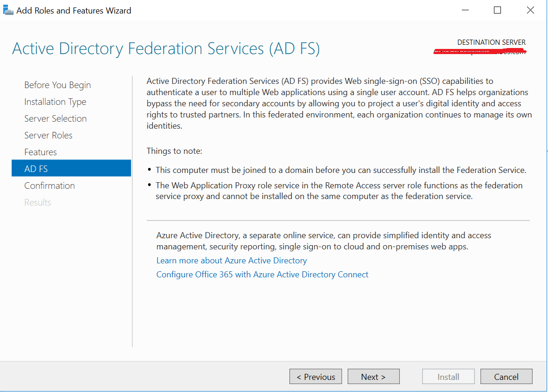Continue with the Next button
Screen dimensions: 548x392
pyautogui.click(x=373, y=377)
